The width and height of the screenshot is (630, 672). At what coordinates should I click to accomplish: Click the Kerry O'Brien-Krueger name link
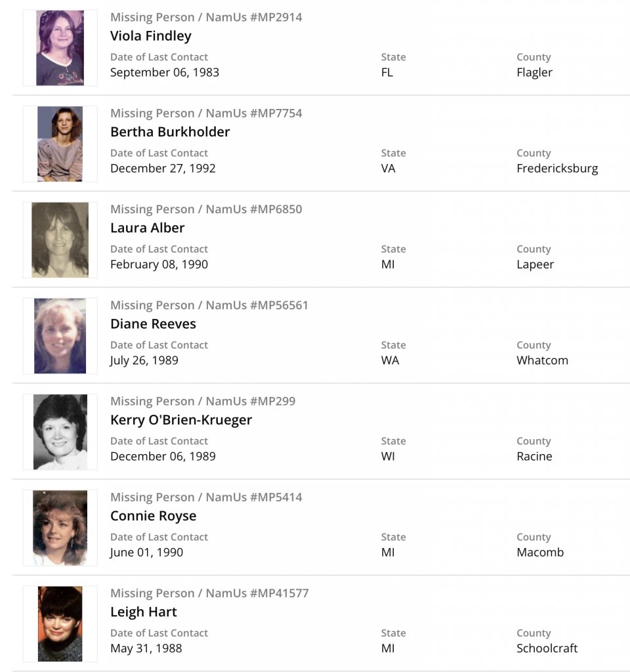180,419
